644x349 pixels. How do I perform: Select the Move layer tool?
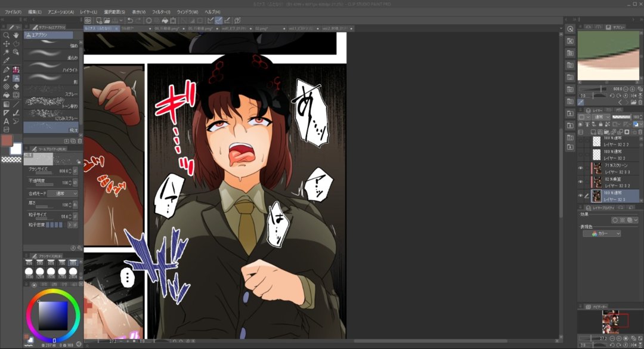(x=6, y=44)
